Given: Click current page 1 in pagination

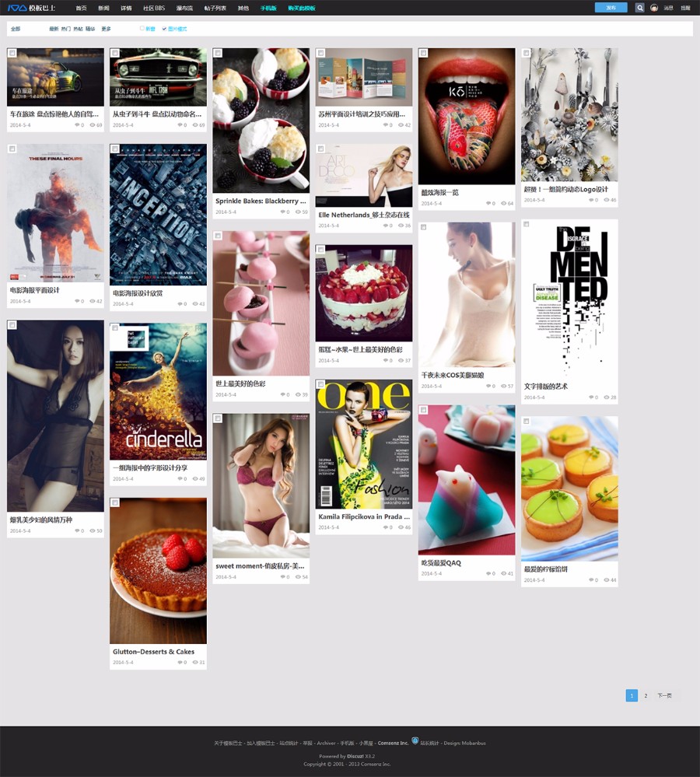Looking at the screenshot, I should 632,696.
